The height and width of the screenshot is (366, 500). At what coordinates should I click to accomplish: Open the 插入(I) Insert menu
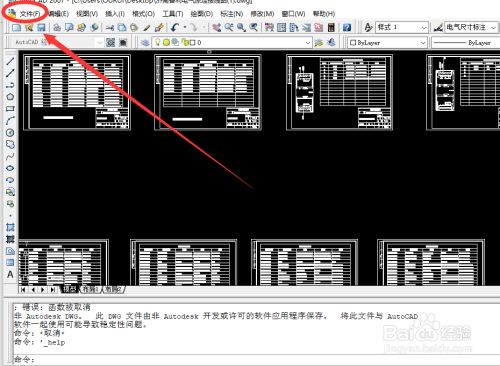(115, 14)
